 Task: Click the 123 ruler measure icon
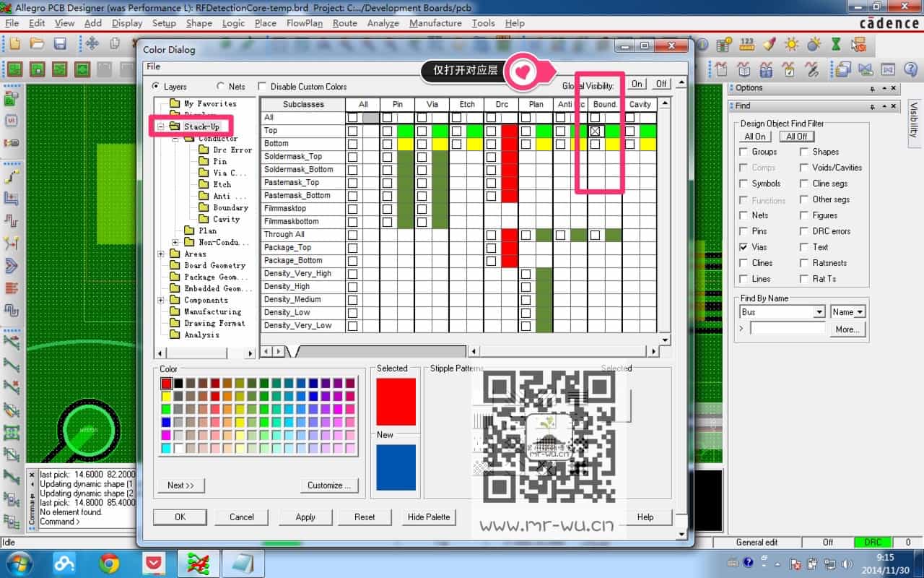[x=747, y=44]
